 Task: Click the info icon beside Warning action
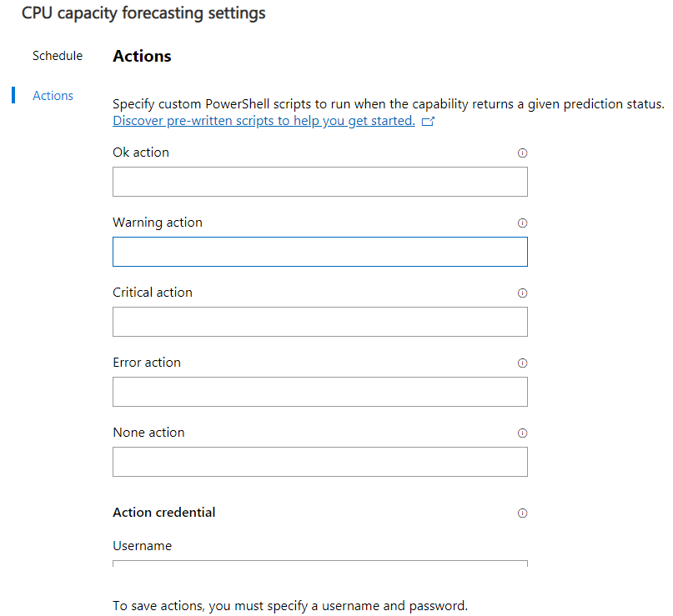523,223
